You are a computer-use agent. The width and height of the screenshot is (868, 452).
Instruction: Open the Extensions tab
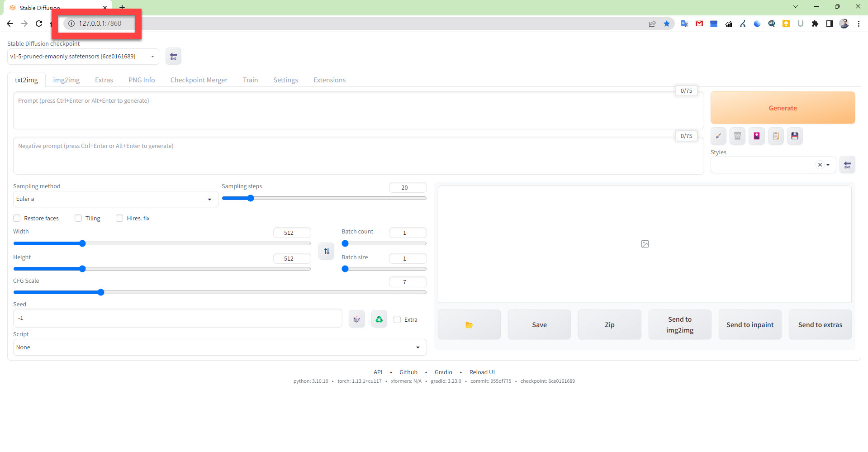329,80
